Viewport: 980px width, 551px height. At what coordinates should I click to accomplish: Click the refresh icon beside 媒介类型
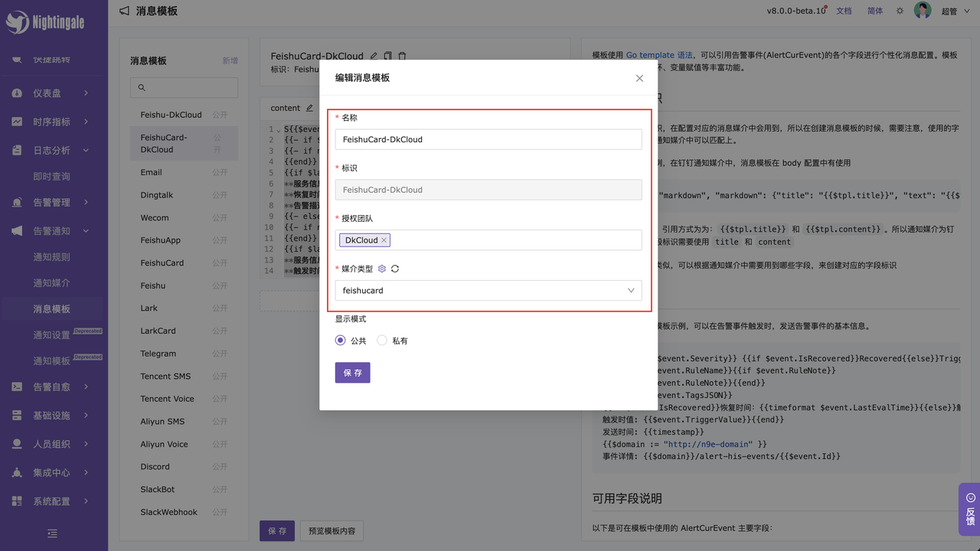click(x=395, y=269)
